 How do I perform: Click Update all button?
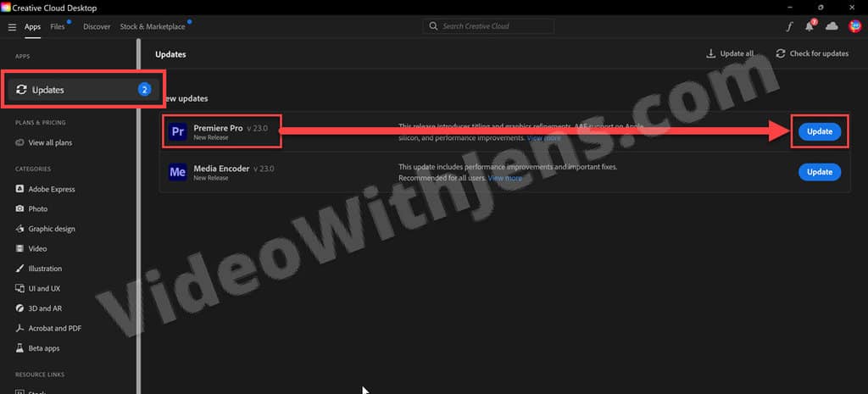pos(730,53)
